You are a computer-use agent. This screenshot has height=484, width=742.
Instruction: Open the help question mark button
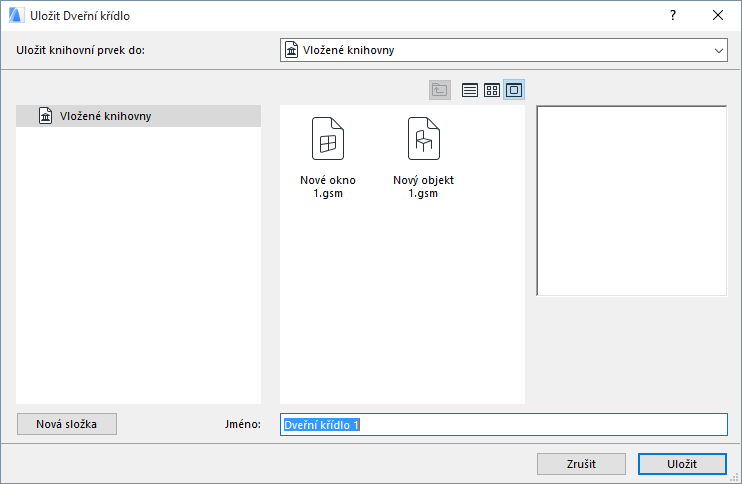point(673,16)
